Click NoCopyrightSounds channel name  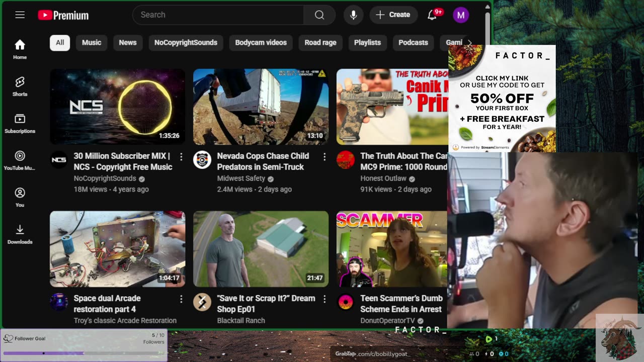105,178
